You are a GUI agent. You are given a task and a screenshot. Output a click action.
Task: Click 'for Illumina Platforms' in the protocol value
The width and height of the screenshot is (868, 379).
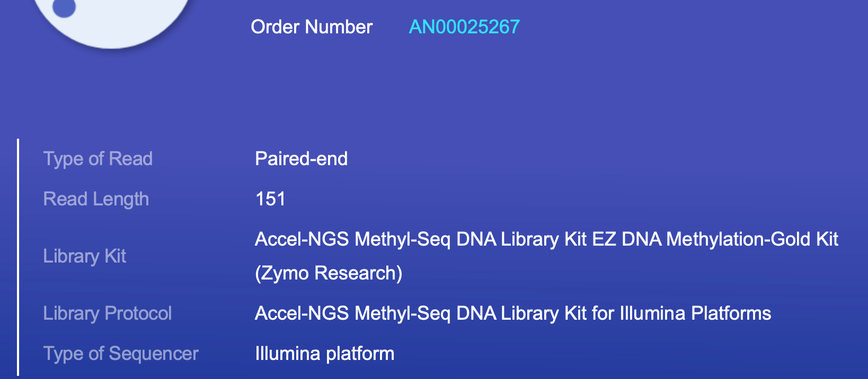coord(681,313)
